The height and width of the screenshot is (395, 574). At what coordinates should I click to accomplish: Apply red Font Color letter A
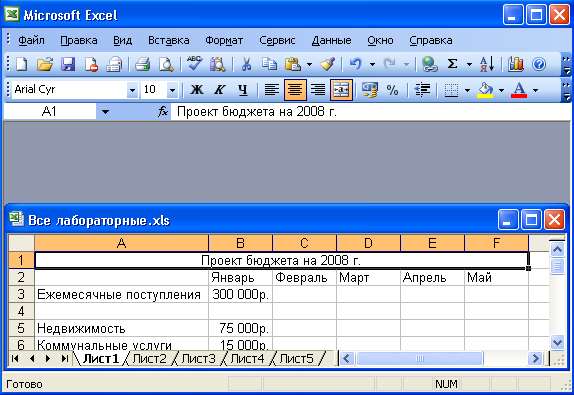[519, 90]
